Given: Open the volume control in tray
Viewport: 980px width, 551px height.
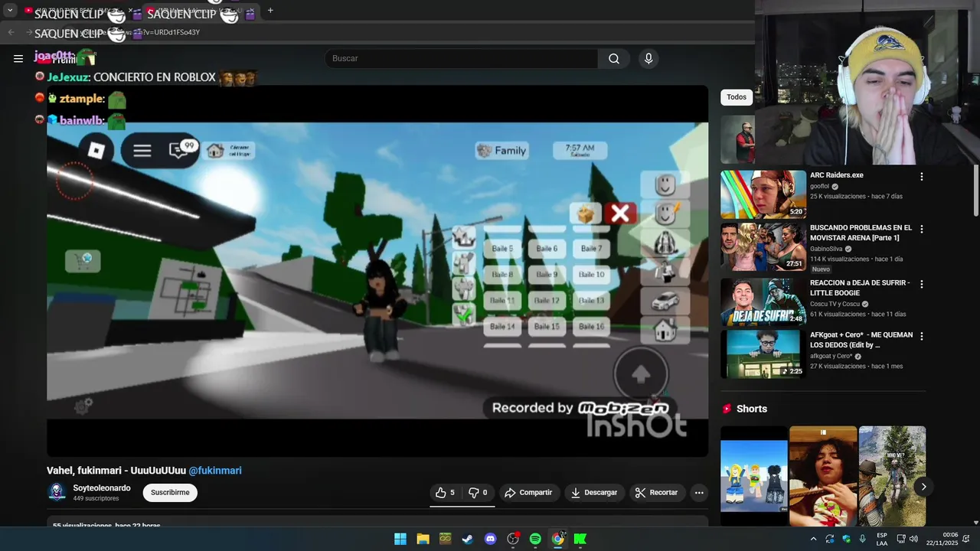Looking at the screenshot, I should click(x=913, y=539).
